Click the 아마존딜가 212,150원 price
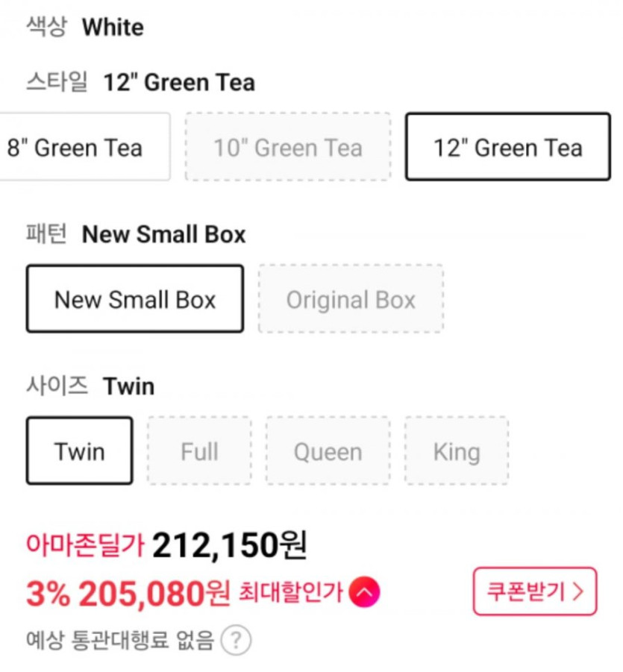 (x=229, y=547)
